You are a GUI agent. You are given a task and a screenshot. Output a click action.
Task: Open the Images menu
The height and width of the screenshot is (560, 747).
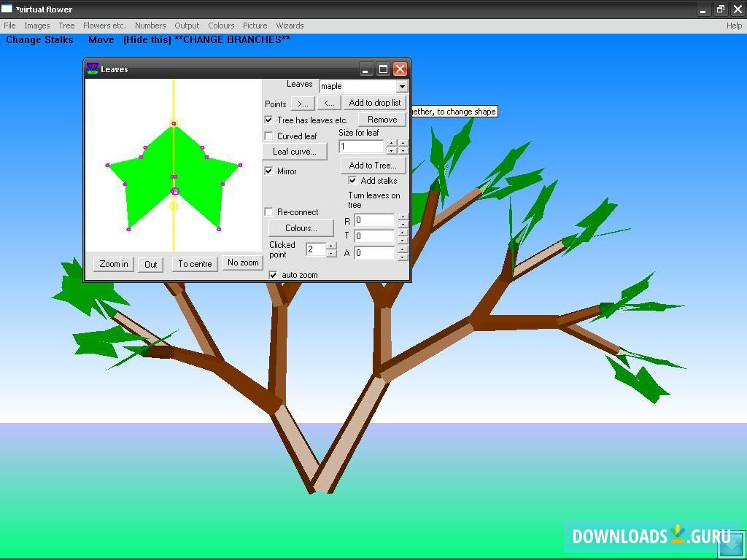click(36, 26)
